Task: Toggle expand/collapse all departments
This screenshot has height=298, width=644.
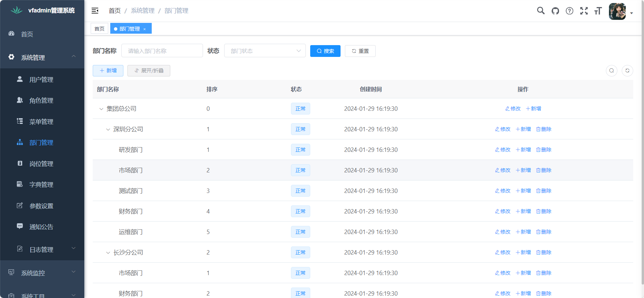Action: click(149, 71)
